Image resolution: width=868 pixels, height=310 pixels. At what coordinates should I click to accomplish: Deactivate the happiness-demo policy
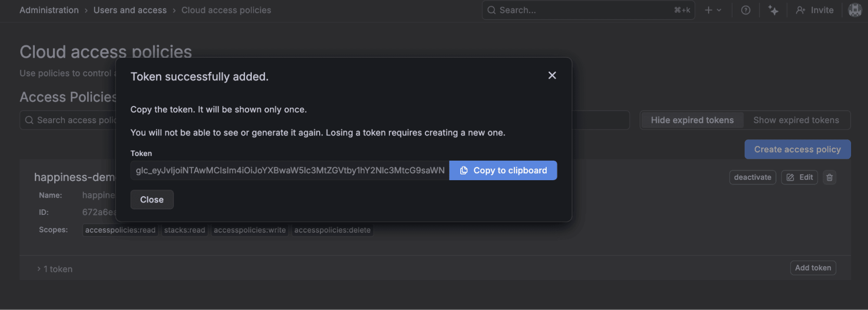752,177
